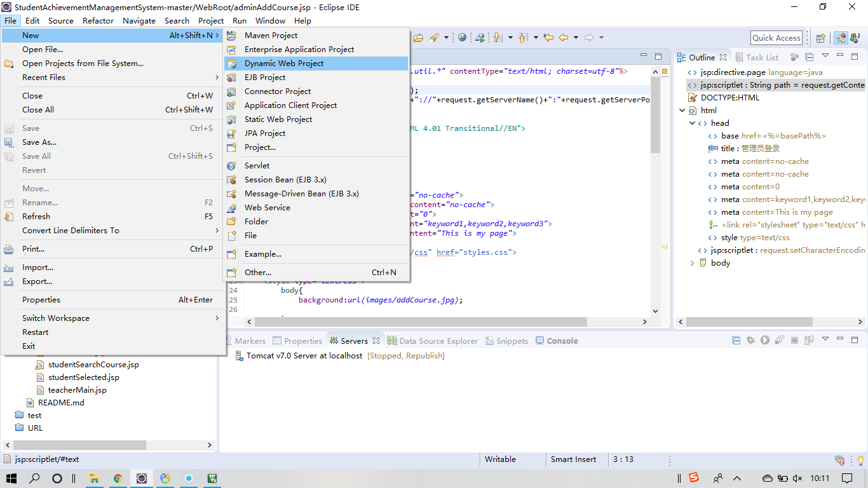This screenshot has width=868, height=488.
Task: Click the web browser globe toolbar icon
Action: (462, 37)
